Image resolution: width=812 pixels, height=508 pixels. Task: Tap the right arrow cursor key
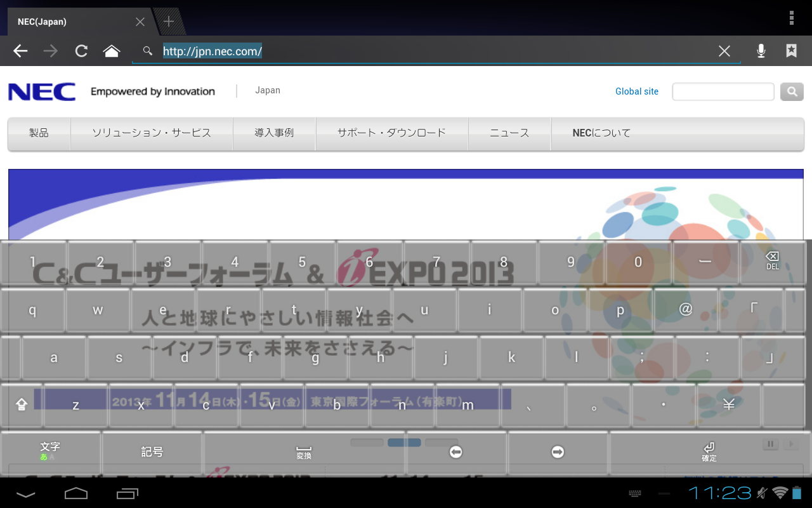[x=558, y=452]
